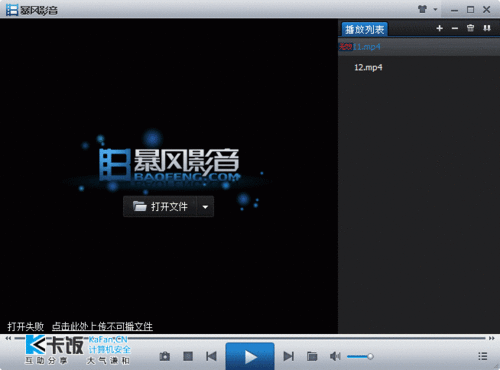Screen dimensions: 500x370
Task: Maximize the Baofeng player window
Action: point(470,10)
